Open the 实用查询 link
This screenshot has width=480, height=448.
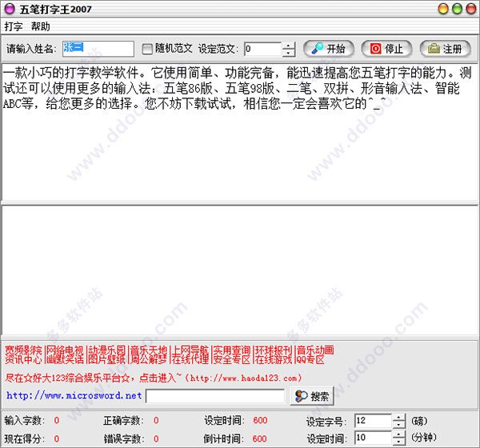coord(232,350)
